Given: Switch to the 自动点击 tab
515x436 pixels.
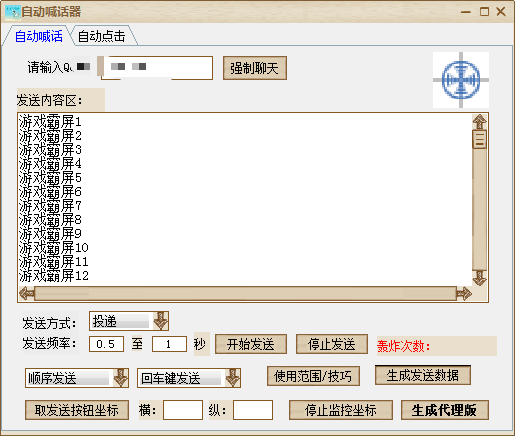Looking at the screenshot, I should point(102,36).
